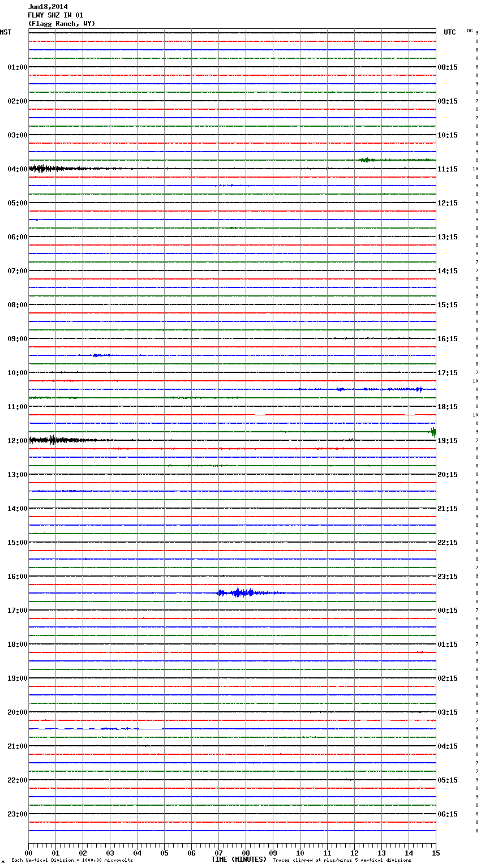Image resolution: width=481 pixels, height=868 pixels.
Task: Click the 08:15 UTC time label
Action: click(x=448, y=67)
